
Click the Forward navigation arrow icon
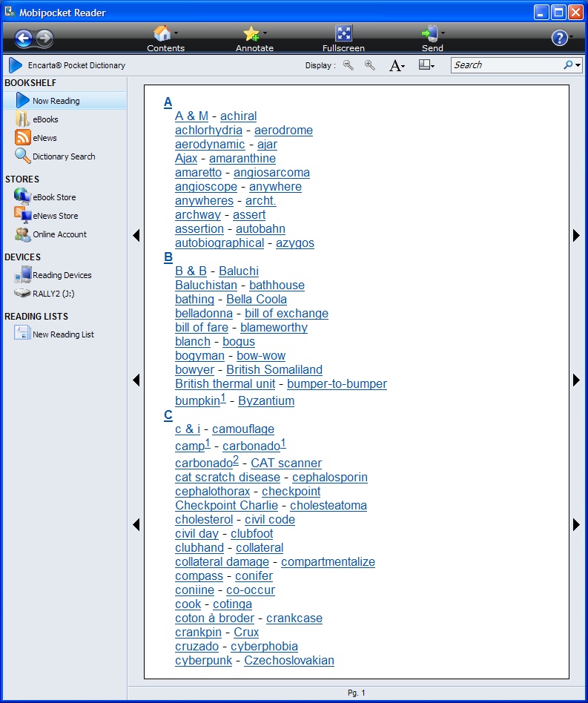click(44, 39)
